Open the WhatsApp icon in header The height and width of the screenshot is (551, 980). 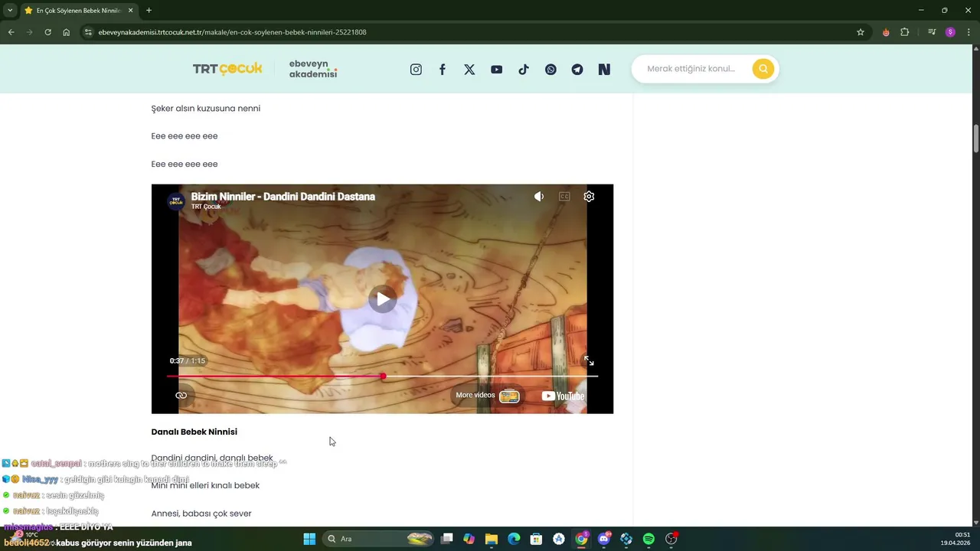click(550, 69)
